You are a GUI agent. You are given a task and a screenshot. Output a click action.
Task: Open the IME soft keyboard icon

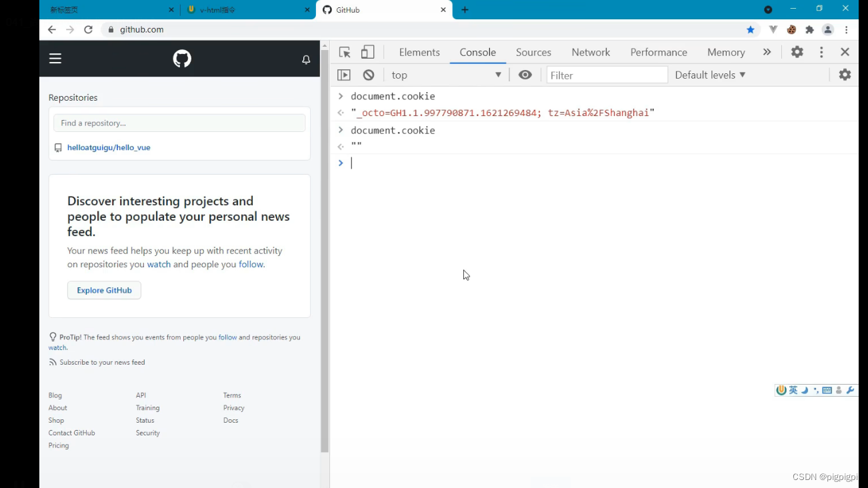pos(827,391)
